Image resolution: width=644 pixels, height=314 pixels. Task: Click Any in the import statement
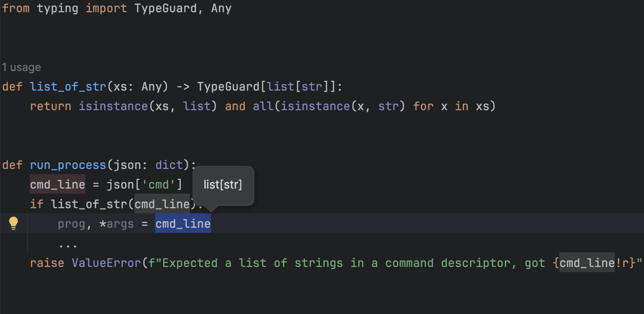click(221, 8)
